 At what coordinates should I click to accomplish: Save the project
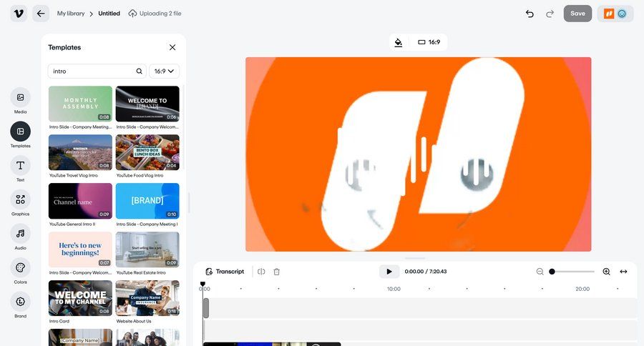click(577, 14)
